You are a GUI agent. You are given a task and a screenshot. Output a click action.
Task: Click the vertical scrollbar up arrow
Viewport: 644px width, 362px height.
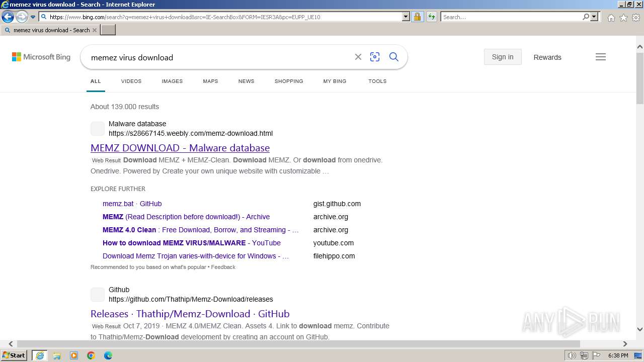[640, 47]
